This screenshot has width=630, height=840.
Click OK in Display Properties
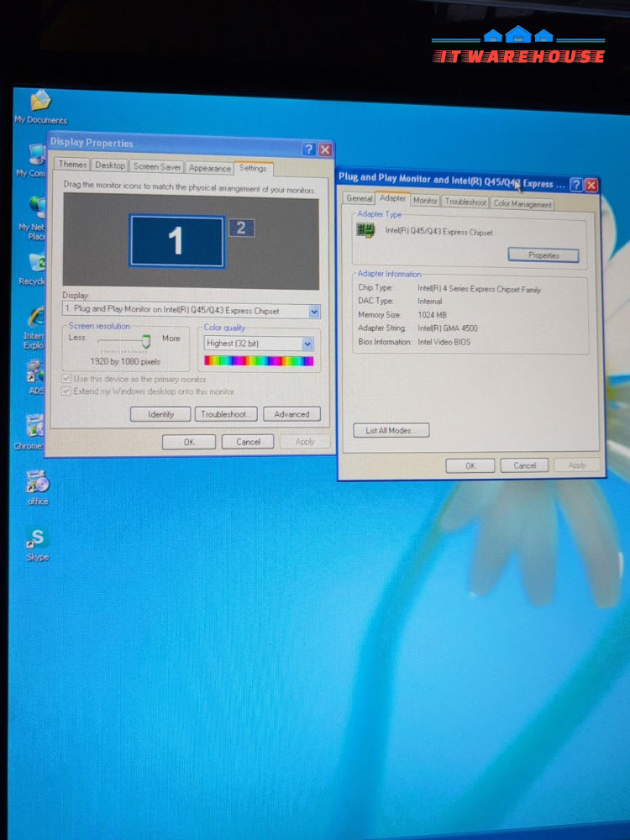[189, 442]
